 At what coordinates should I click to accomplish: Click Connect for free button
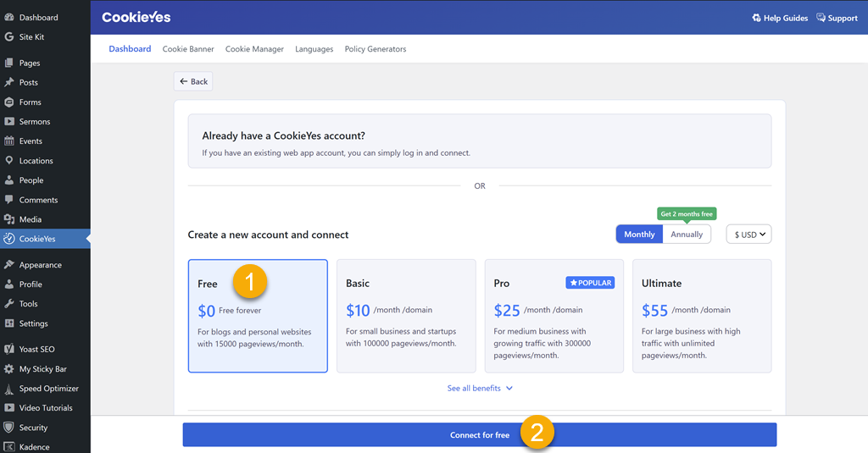point(480,434)
